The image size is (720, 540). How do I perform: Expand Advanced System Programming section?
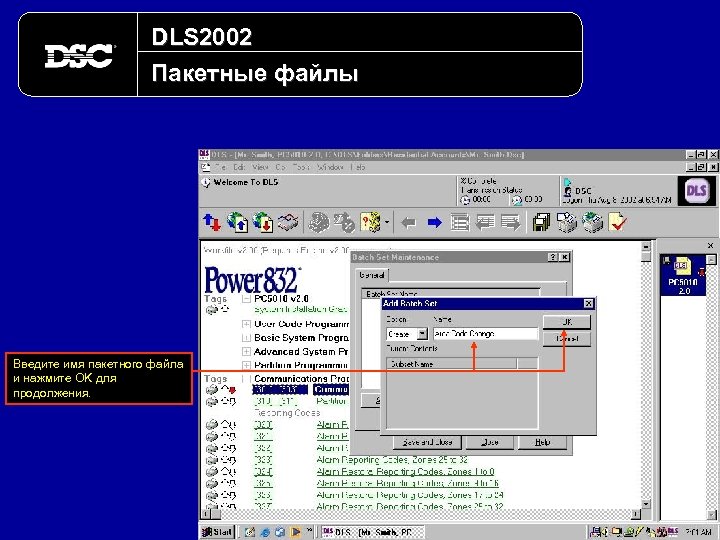point(246,352)
